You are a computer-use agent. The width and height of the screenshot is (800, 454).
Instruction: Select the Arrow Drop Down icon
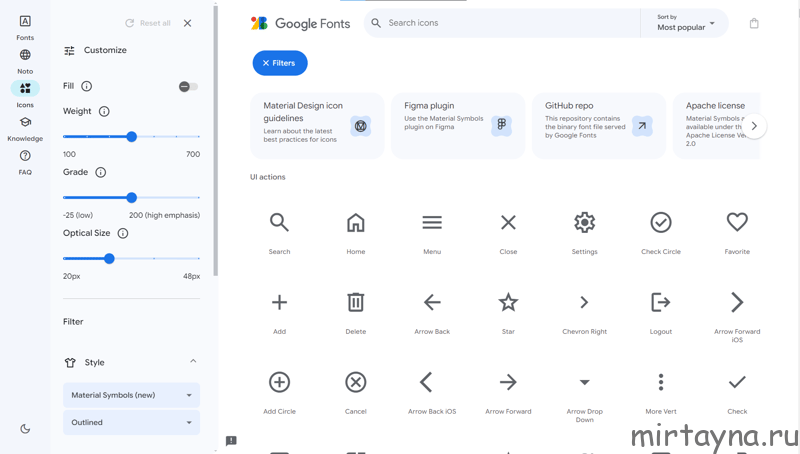tap(585, 382)
